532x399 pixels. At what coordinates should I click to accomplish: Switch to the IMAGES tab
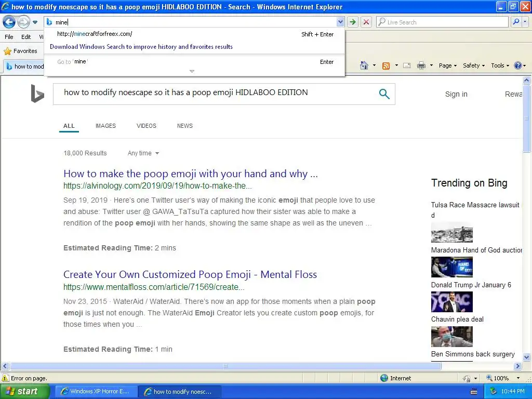coord(105,126)
